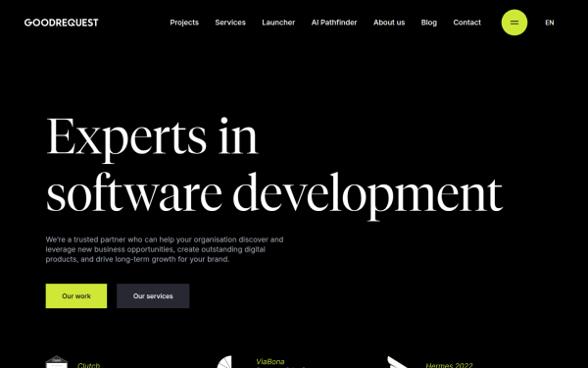Screen dimensions: 588x368
Task: Visit the Blog section
Action: pos(428,23)
